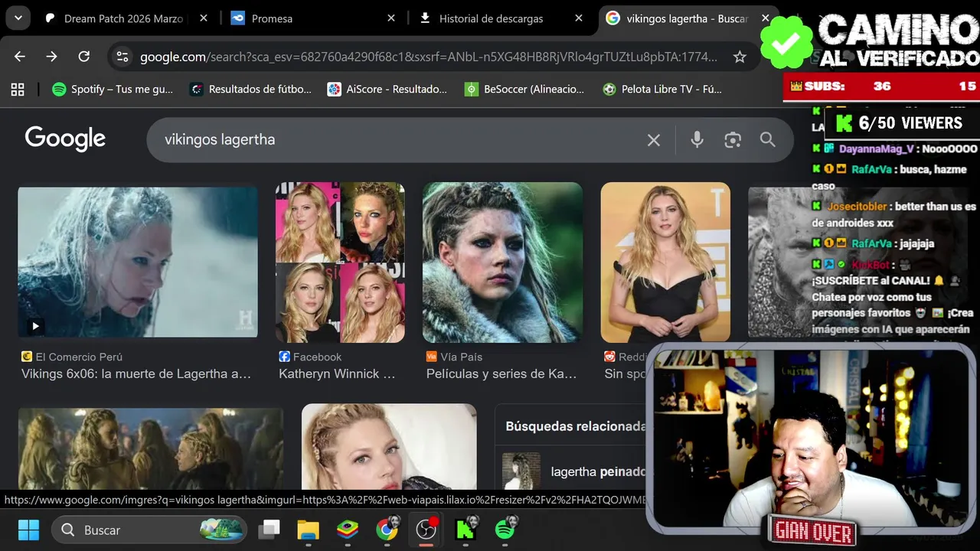Clear the search query with X

click(654, 140)
